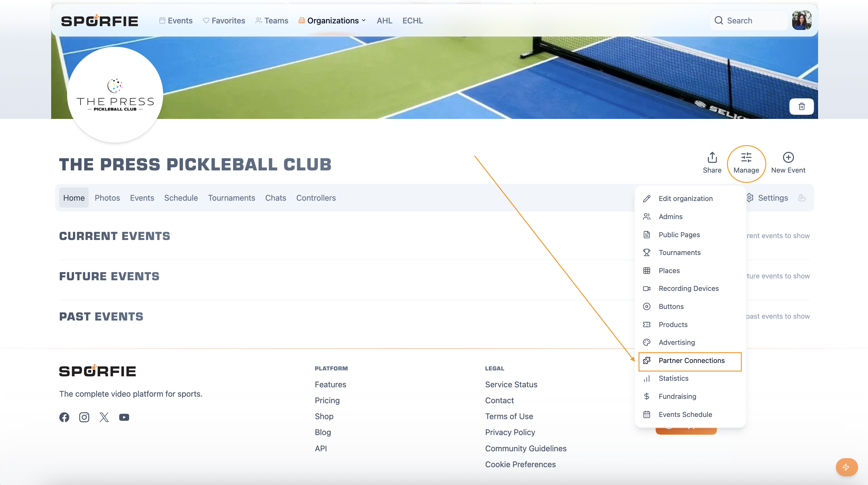Viewport: 868px width, 485px height.
Task: Open the API footer link
Action: [321, 448]
